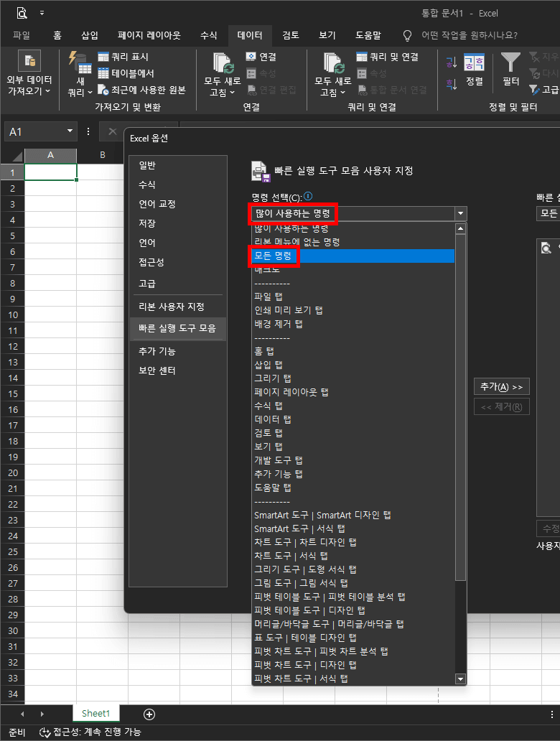Click the 연결 icon button
560x741 pixels.
click(x=261, y=57)
